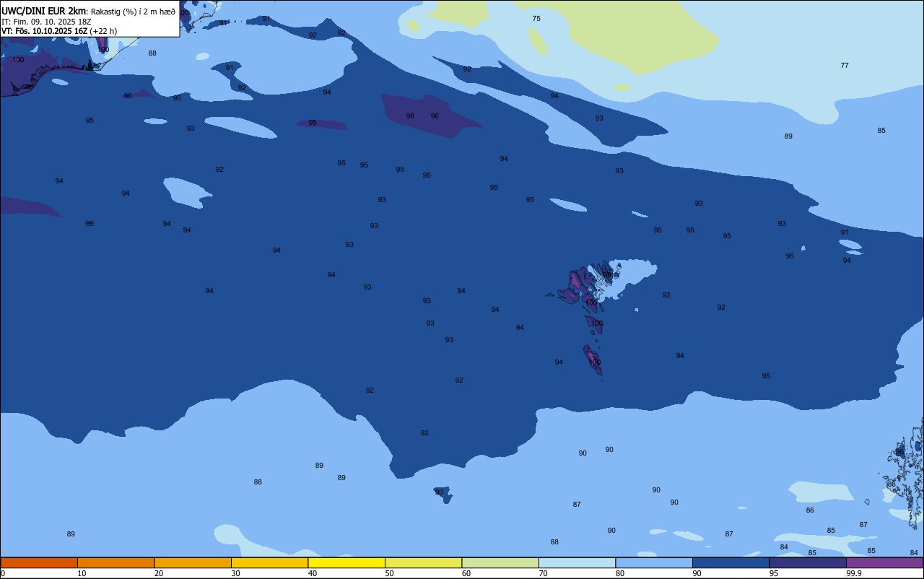Click the 40–50 bright yellow legend swatch

[346, 562]
